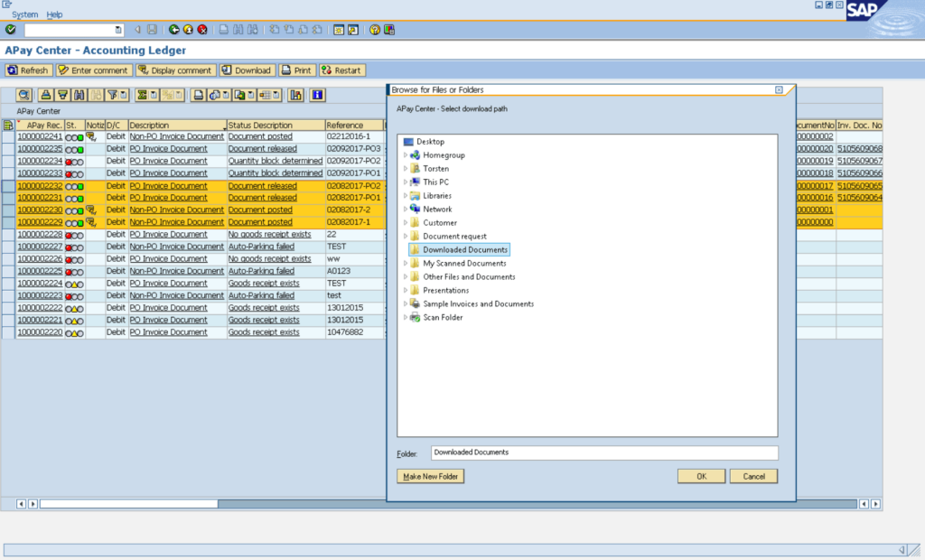925x560 pixels.
Task: Open the yellow Help question mark icon
Action: pyautogui.click(x=375, y=30)
